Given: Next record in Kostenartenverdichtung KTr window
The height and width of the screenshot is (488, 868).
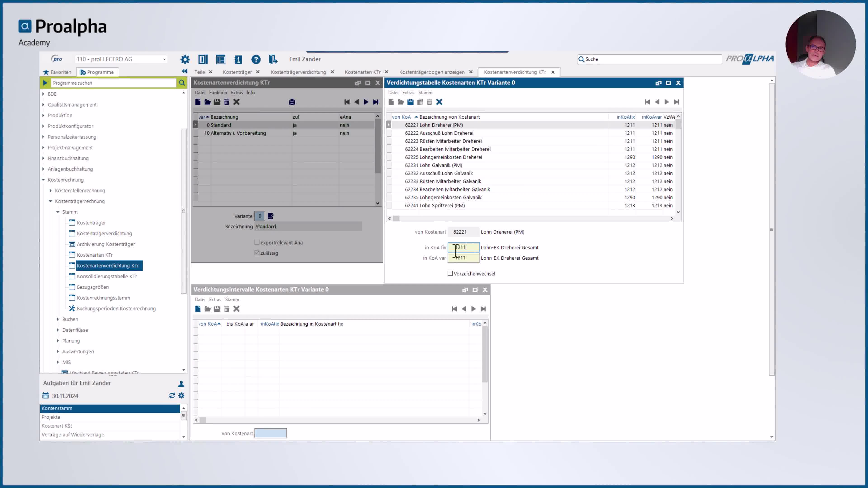Looking at the screenshot, I should tap(366, 102).
